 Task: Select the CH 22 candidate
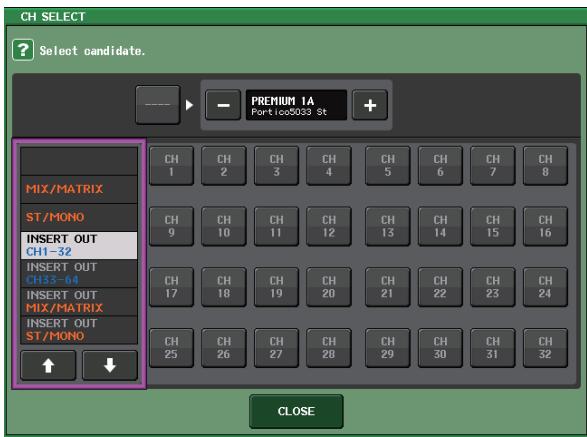[440, 287]
